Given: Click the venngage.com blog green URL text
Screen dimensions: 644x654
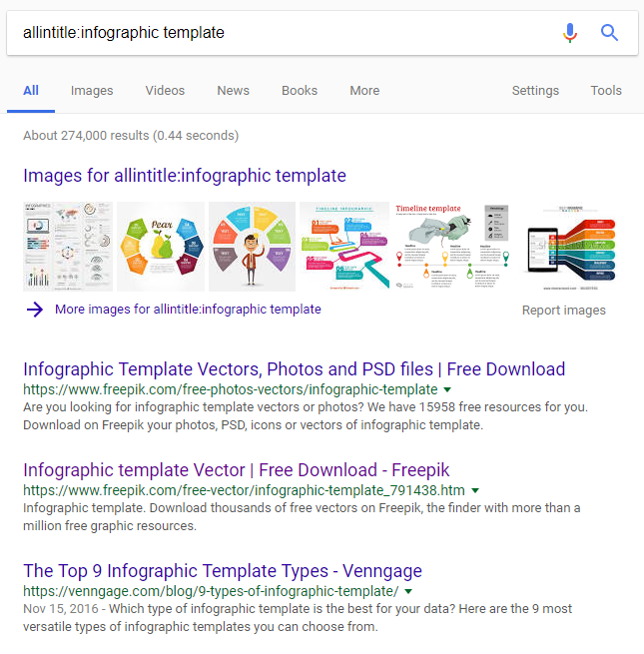Looking at the screenshot, I should [211, 591].
